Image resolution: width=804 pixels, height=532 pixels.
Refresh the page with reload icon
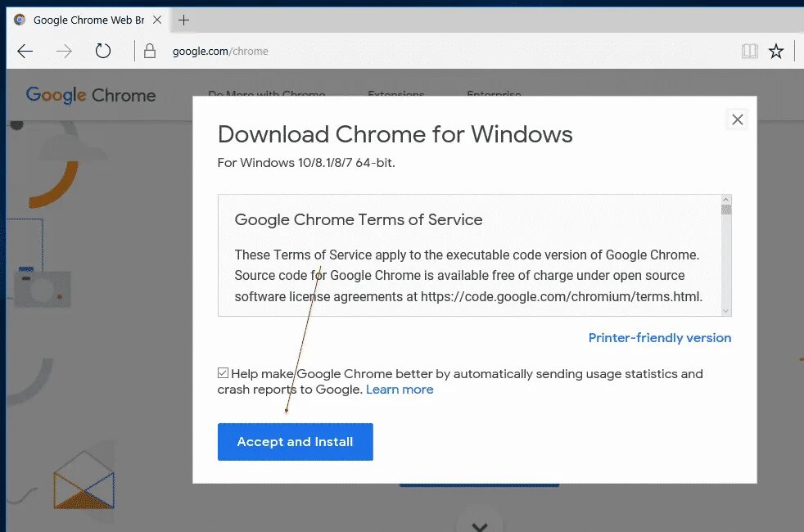103,51
